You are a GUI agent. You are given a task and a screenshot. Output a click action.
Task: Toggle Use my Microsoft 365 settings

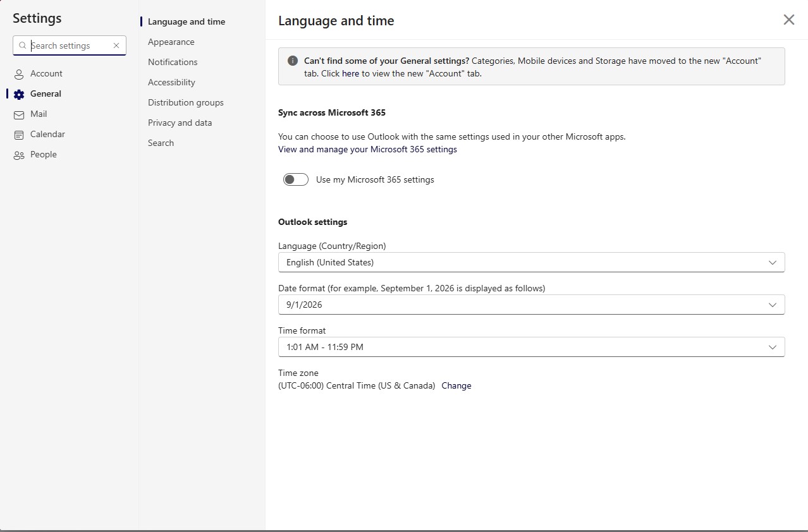coord(296,179)
